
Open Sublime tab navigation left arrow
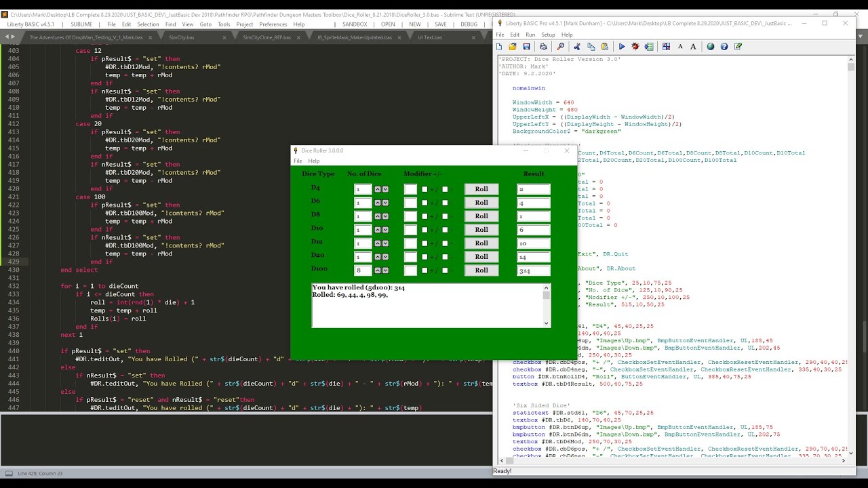point(5,37)
